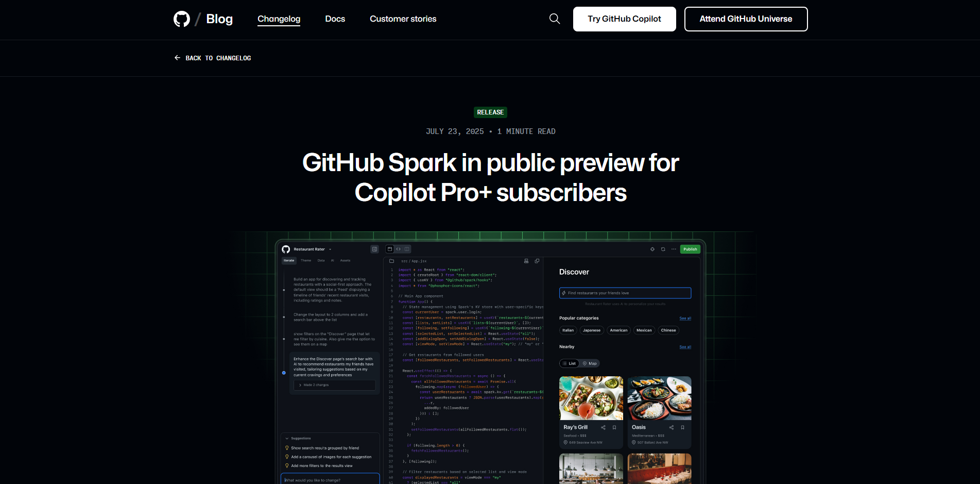This screenshot has width=980, height=484.
Task: Click the 'Build an app for discovering' prompt
Action: coord(333,290)
